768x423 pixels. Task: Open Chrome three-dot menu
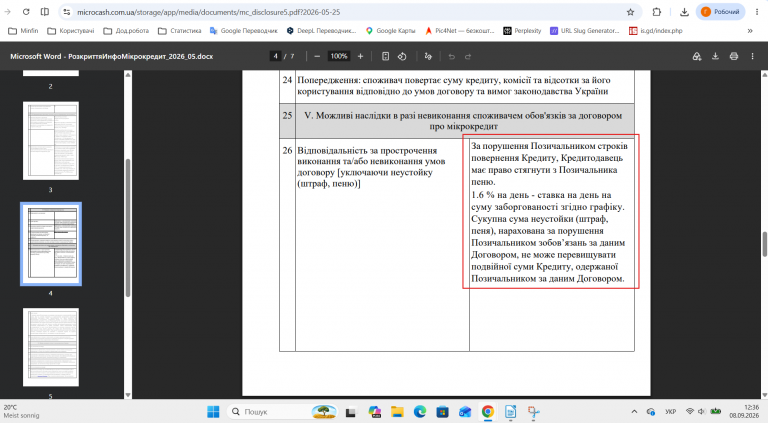[757, 12]
